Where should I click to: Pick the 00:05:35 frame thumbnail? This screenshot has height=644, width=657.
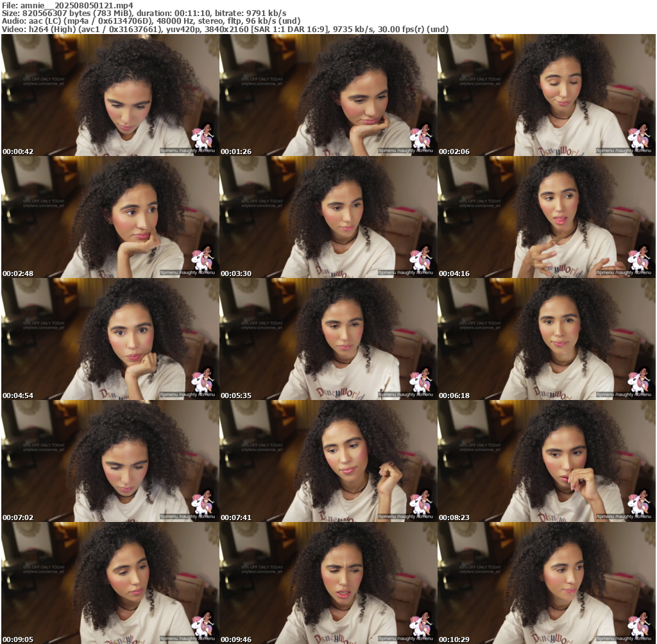tap(328, 339)
